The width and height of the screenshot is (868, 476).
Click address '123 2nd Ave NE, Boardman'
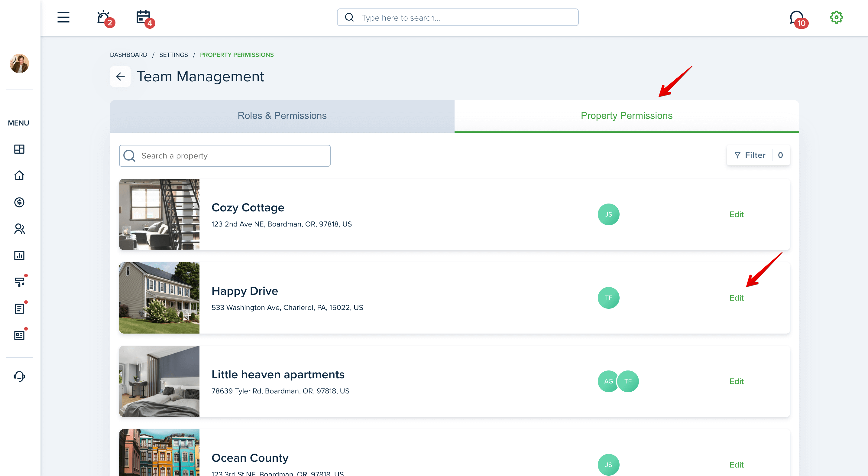[x=281, y=224]
